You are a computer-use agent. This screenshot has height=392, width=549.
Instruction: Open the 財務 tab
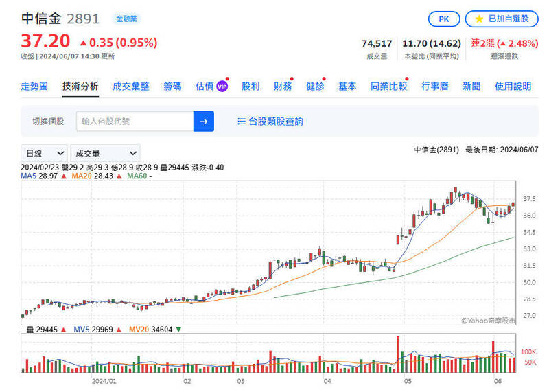coord(283,87)
